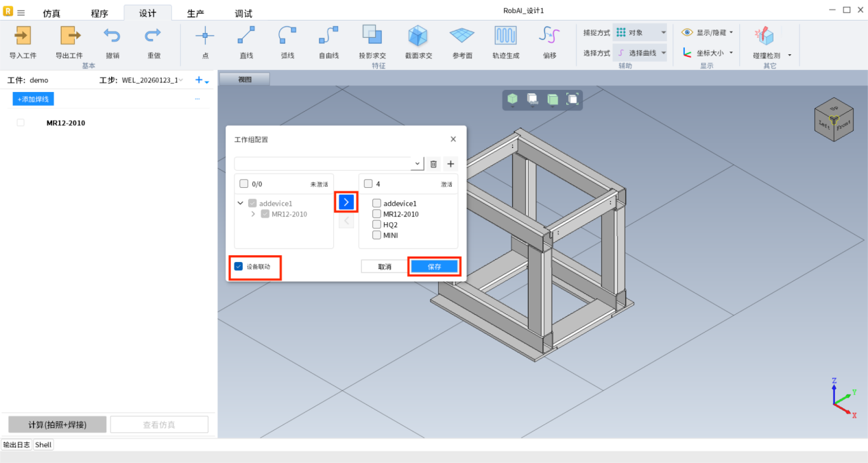Select the 直线 line drawing tool
The width and height of the screenshot is (868, 463).
click(x=246, y=36)
